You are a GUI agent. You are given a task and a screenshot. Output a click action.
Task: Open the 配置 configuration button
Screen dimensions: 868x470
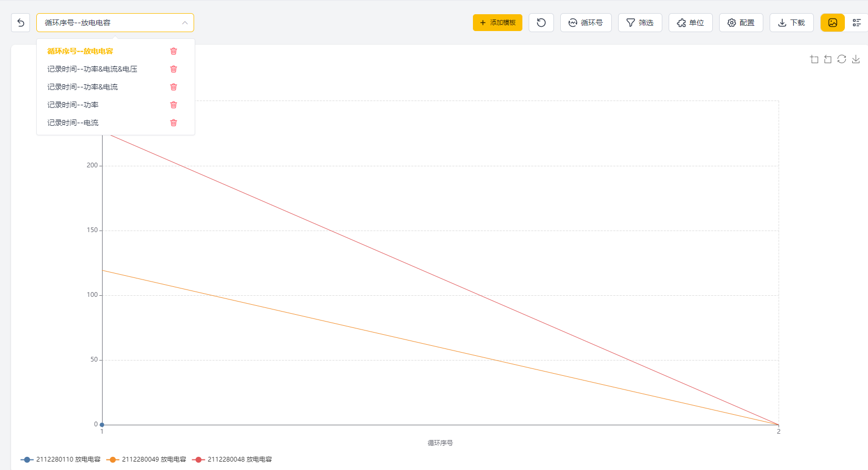pos(741,23)
